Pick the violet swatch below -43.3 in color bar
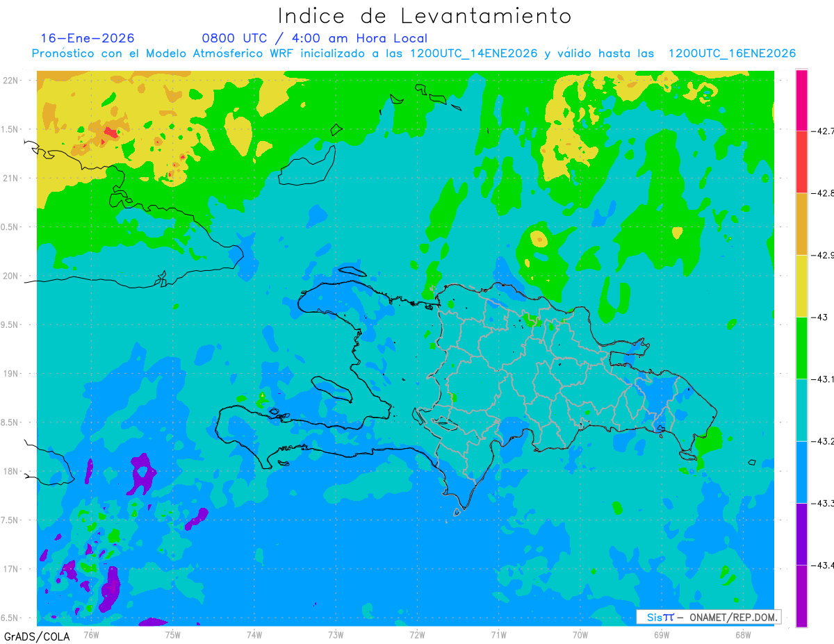 pos(801,534)
